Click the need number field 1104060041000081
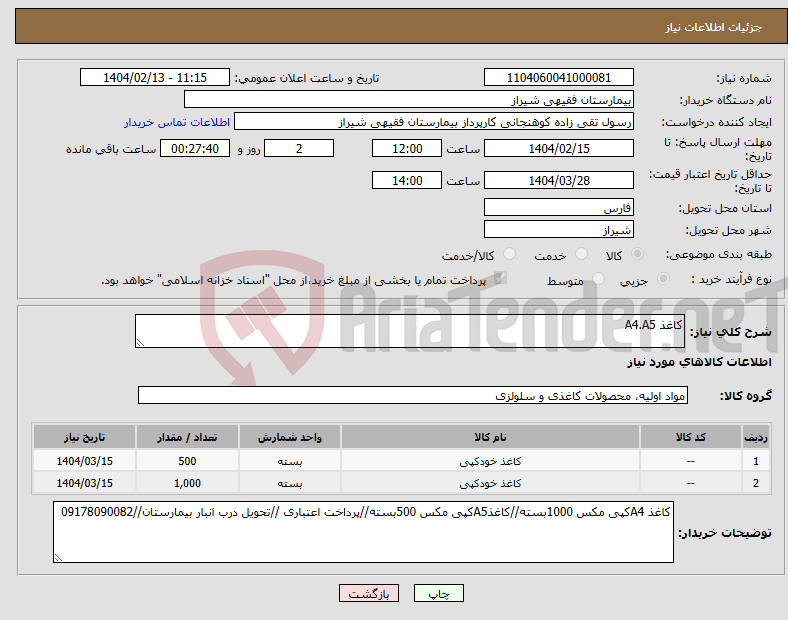This screenshot has height=620, width=788. coord(558,77)
